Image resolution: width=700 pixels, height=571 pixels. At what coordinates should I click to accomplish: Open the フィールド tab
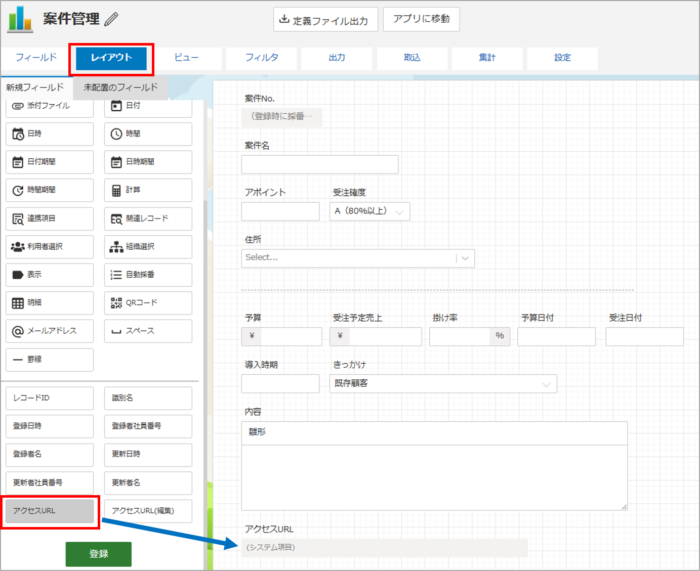(36, 58)
